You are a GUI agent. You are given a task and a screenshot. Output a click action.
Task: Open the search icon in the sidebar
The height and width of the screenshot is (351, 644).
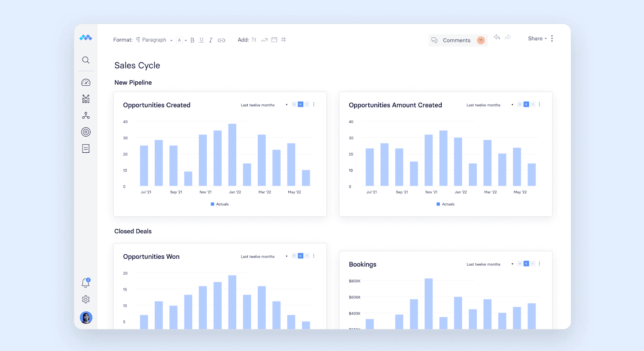(x=86, y=60)
